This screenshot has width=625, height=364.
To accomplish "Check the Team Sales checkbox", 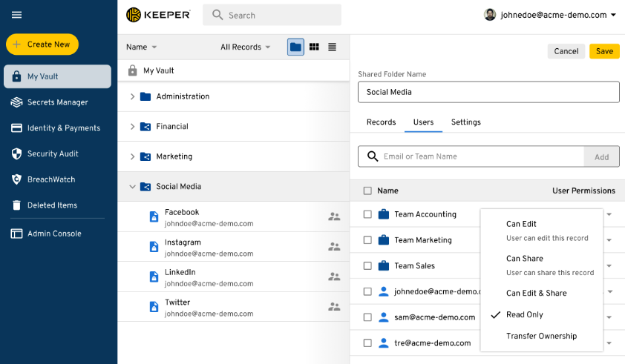I will pyautogui.click(x=367, y=265).
